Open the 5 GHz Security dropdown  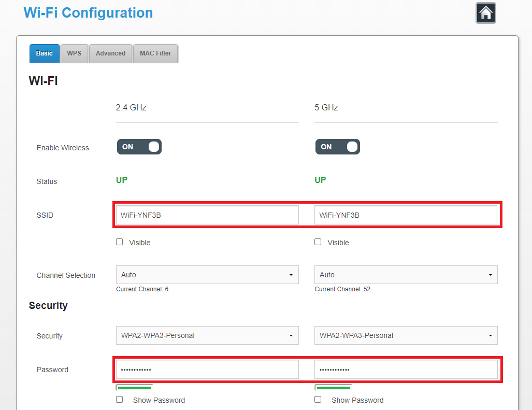[406, 335]
